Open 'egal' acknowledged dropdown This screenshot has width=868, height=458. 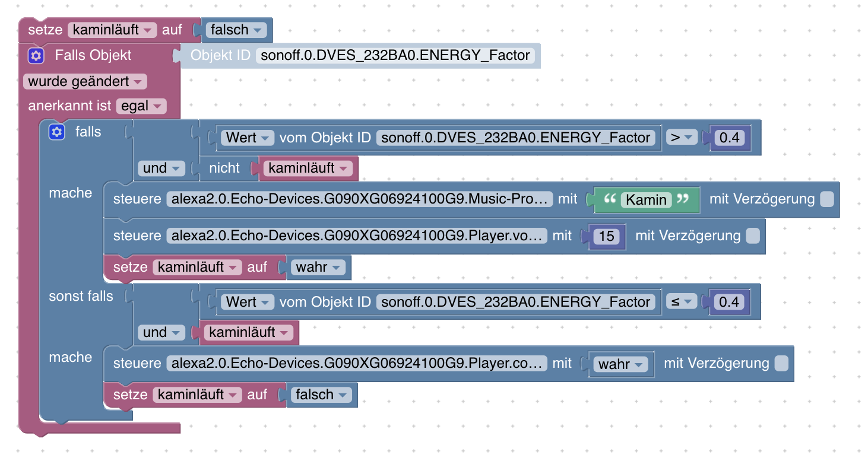point(141,107)
